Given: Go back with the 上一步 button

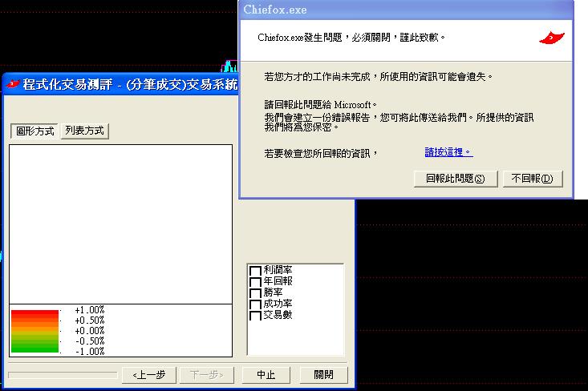Looking at the screenshot, I should click(x=148, y=374).
